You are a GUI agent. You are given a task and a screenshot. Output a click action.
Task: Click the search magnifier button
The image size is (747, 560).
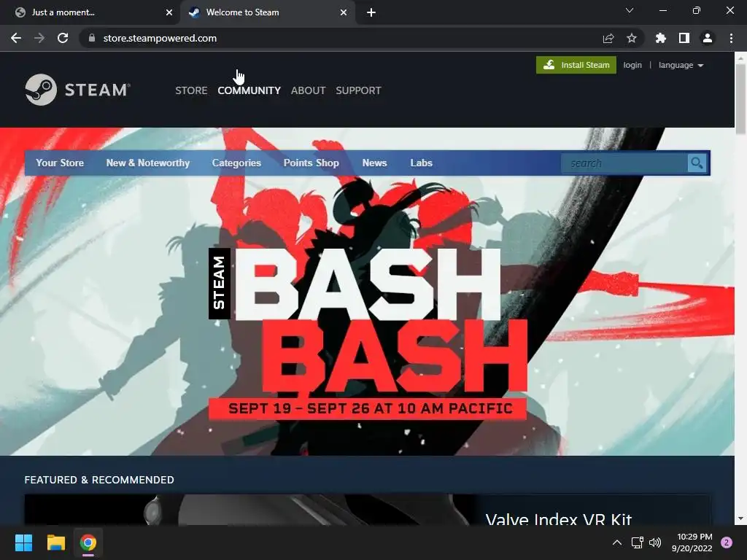[x=697, y=163]
